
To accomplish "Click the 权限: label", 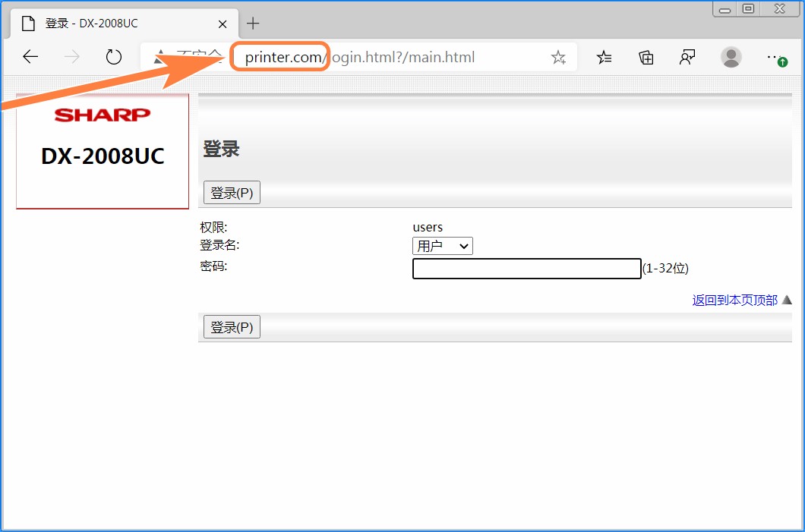I will pyautogui.click(x=213, y=227).
